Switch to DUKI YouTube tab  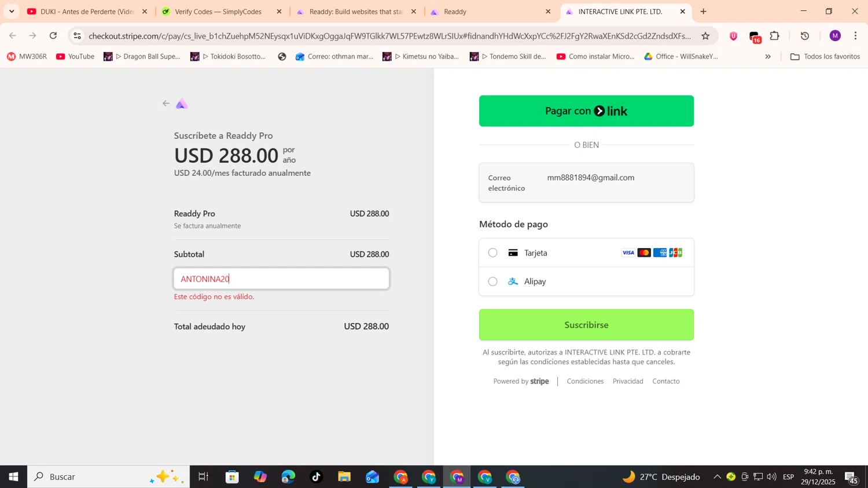pyautogui.click(x=87, y=12)
